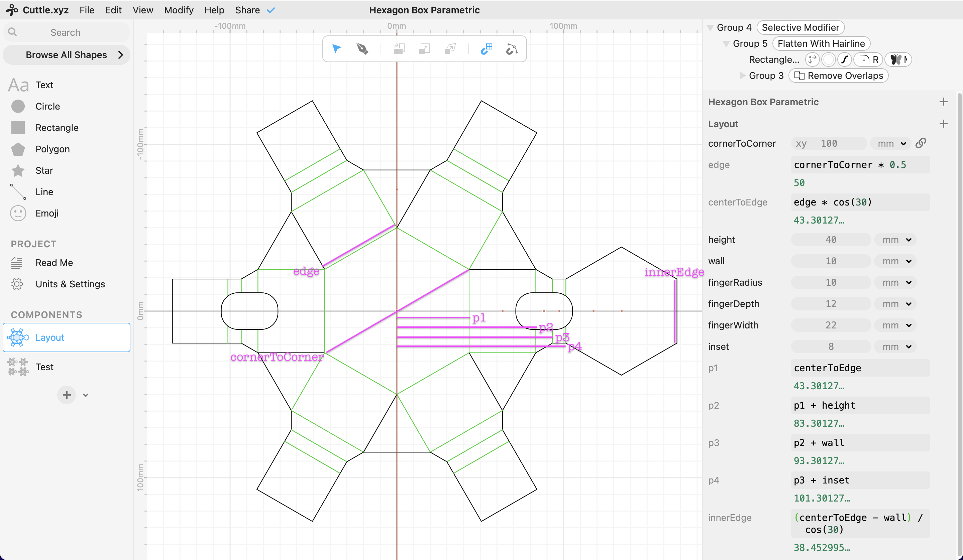This screenshot has height=560, width=963.
Task: Click the butterfly mirror modifier icon
Action: pos(896,59)
